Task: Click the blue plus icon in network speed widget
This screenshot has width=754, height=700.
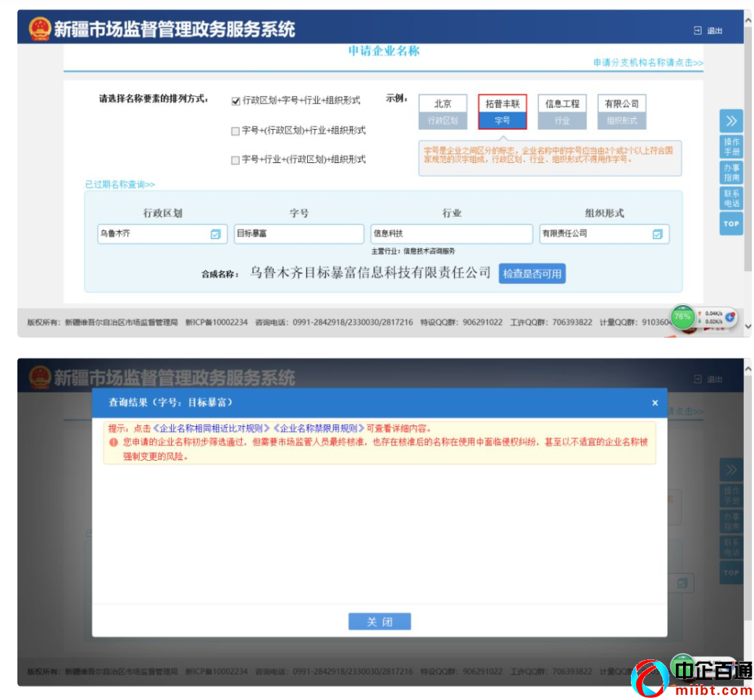Action: coord(729,317)
